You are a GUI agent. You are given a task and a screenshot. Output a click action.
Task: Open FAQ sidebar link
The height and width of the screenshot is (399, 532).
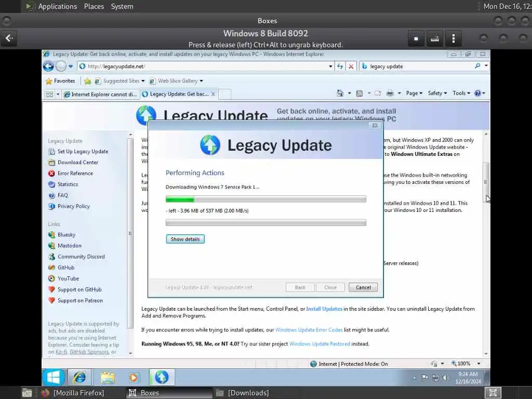(62, 195)
